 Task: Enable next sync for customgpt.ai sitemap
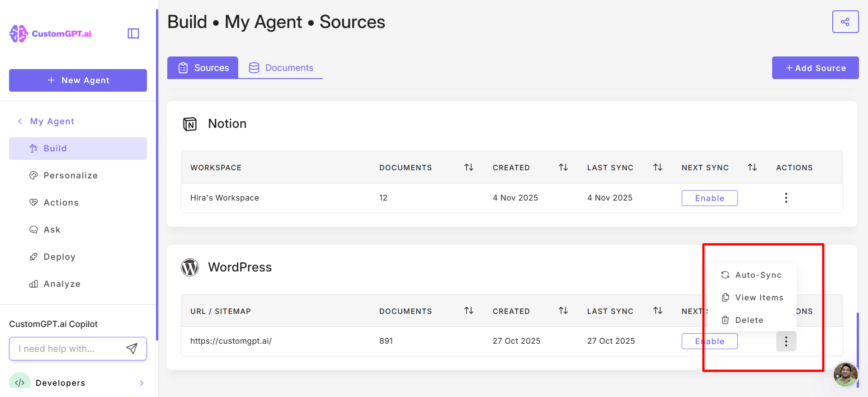point(710,341)
